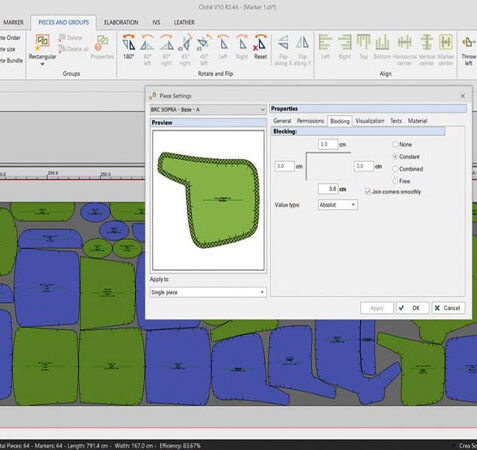Align pieces to the Right
477x450 pixels.
pos(345,47)
